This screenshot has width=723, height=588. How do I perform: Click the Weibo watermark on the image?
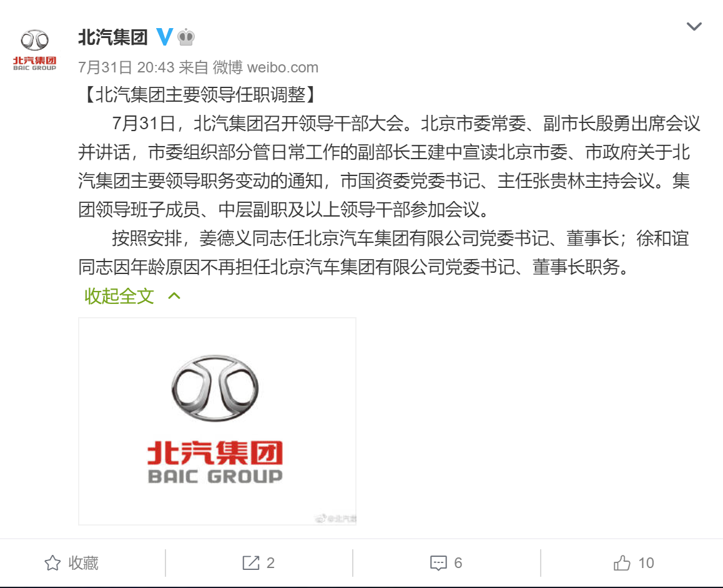(335, 519)
